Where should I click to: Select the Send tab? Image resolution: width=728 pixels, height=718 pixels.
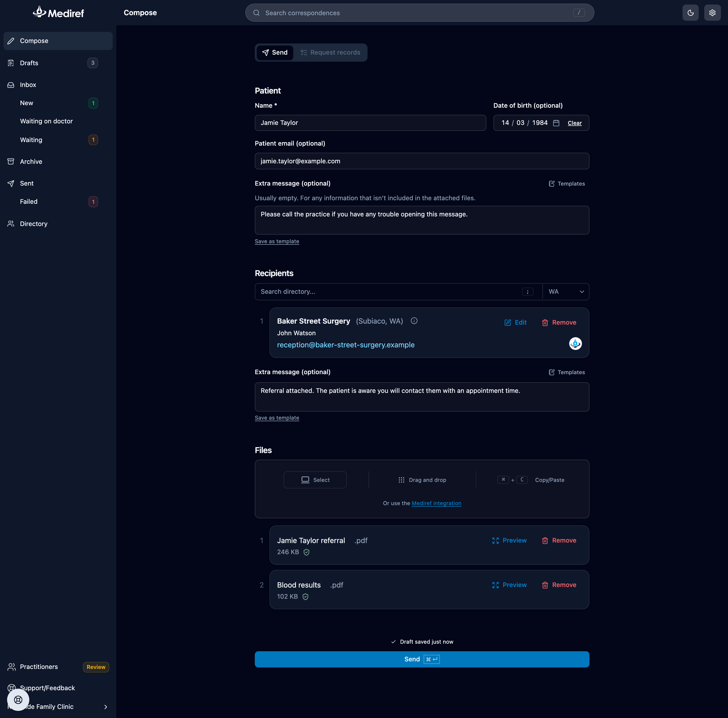(x=275, y=52)
